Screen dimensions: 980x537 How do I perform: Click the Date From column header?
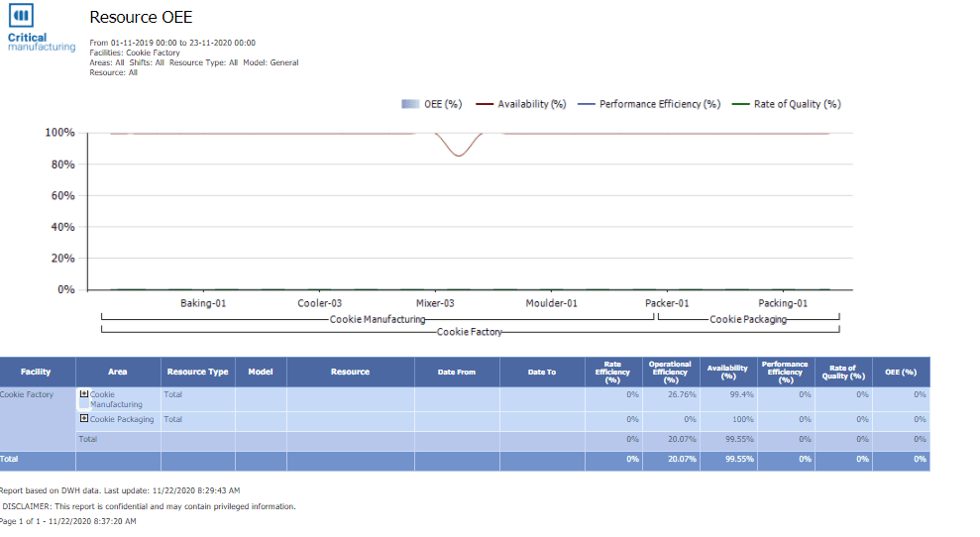[x=456, y=372]
